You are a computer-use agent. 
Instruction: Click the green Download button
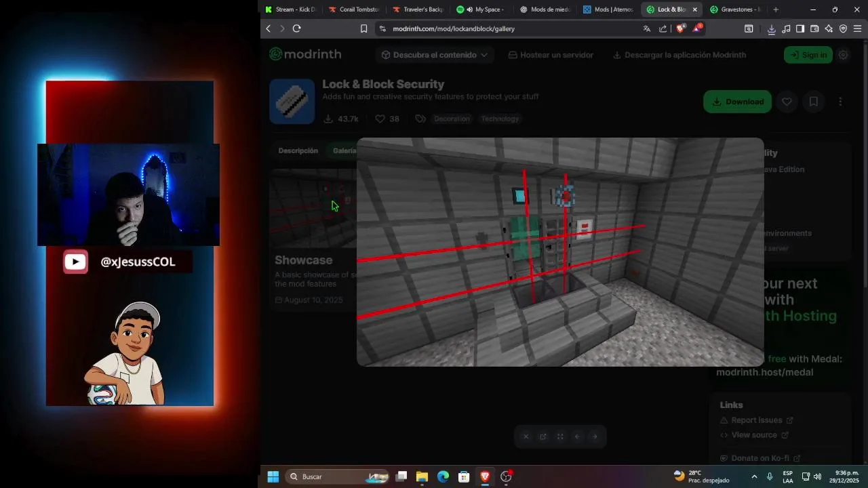(x=737, y=102)
